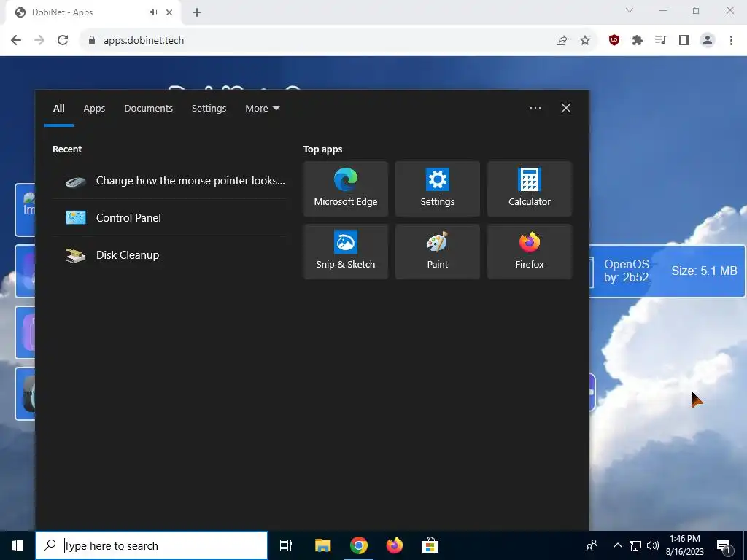Open recent item Change how the mouse pointer looks

pos(169,181)
